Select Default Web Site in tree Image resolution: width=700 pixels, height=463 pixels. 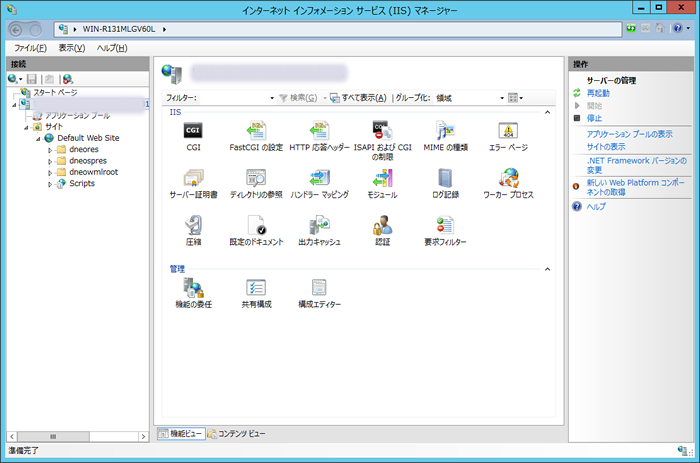pyautogui.click(x=88, y=138)
